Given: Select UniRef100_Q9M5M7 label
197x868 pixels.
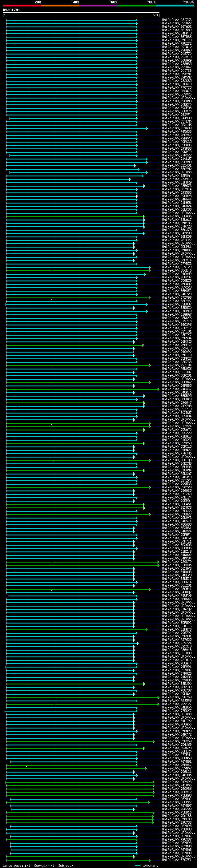Looking at the screenshot, I should click(176, 78).
